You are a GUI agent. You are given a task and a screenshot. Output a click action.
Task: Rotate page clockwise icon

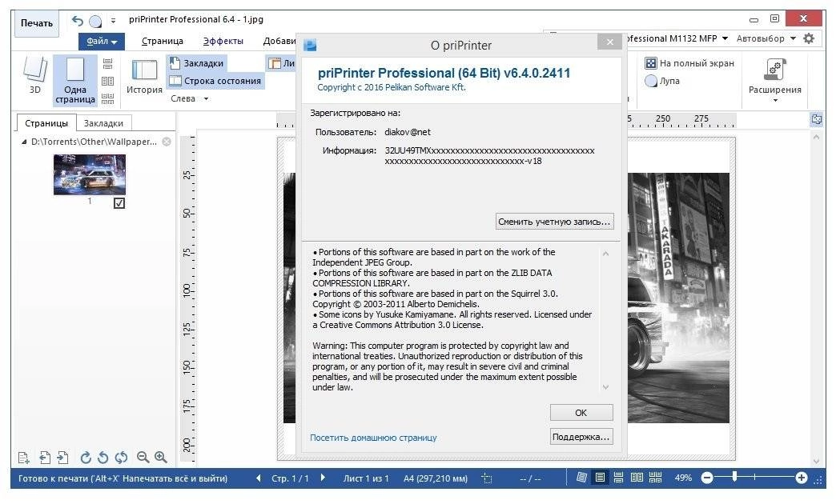(x=85, y=458)
